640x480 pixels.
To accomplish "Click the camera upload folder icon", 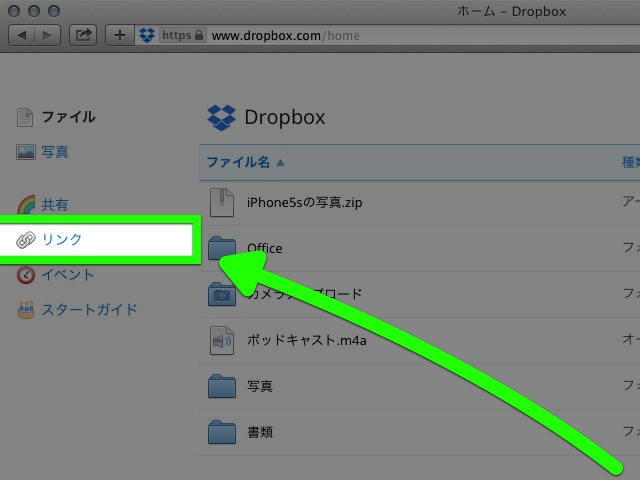I will pos(222,294).
